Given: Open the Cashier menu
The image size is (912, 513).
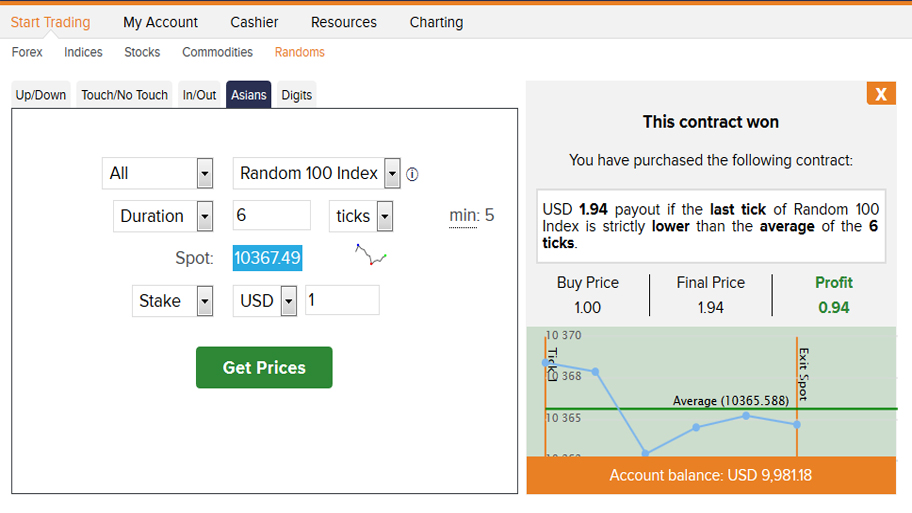Looking at the screenshot, I should point(254,22).
